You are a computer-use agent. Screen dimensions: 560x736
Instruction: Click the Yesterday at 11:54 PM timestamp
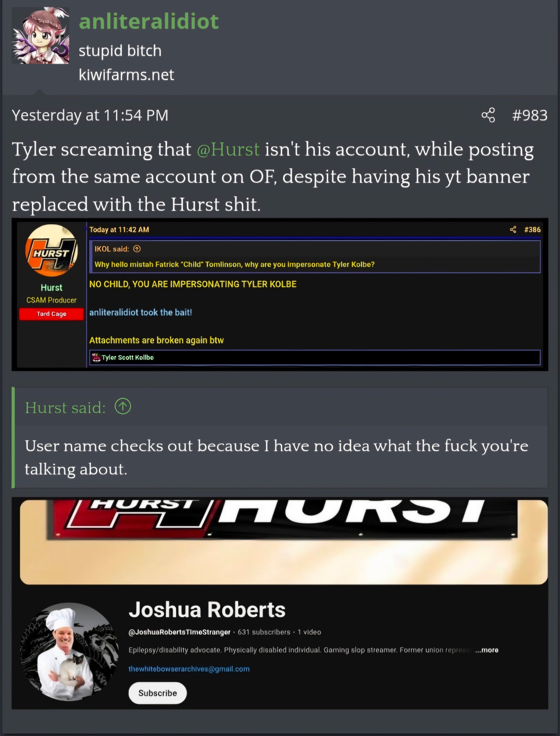[90, 115]
